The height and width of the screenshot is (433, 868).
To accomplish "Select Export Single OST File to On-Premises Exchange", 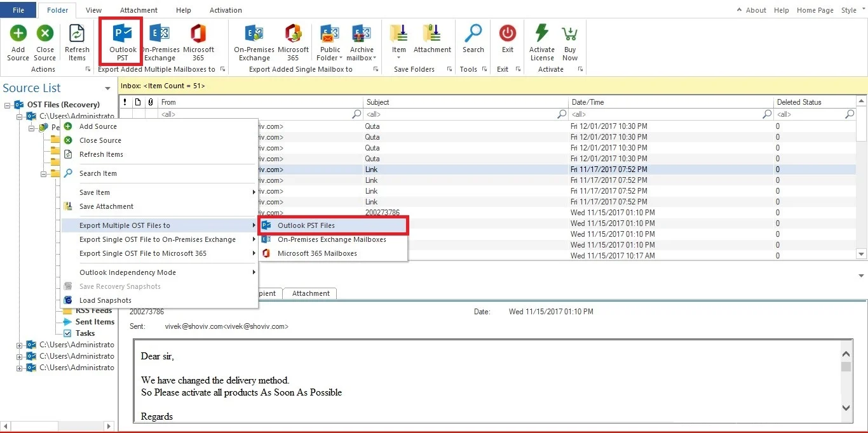I will tap(159, 239).
